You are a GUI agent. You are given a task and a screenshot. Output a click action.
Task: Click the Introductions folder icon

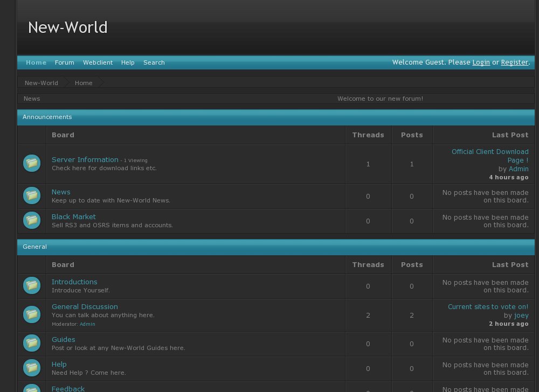coord(31,285)
